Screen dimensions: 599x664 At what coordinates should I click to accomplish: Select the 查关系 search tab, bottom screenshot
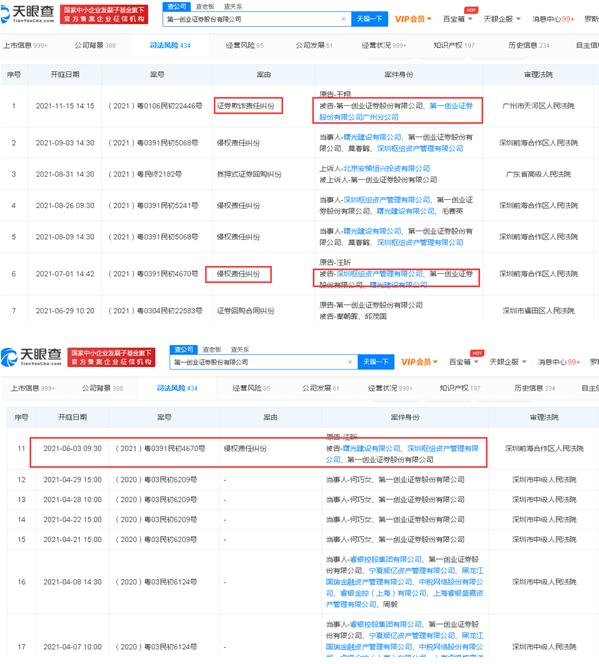240,350
